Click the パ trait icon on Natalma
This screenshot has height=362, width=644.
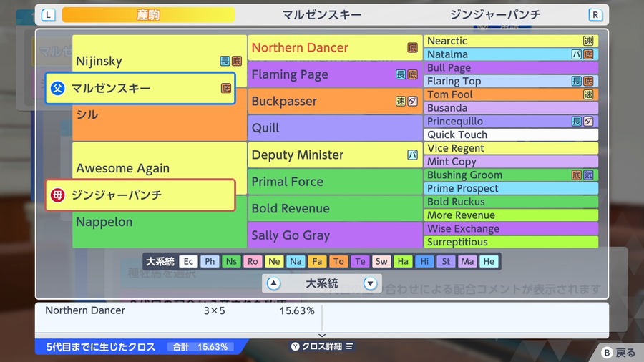point(577,54)
